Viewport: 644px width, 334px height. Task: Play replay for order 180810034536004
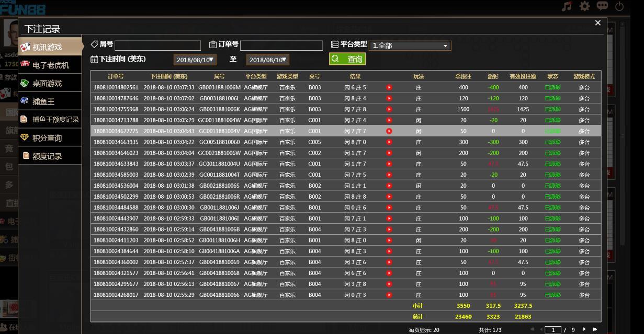pos(389,186)
